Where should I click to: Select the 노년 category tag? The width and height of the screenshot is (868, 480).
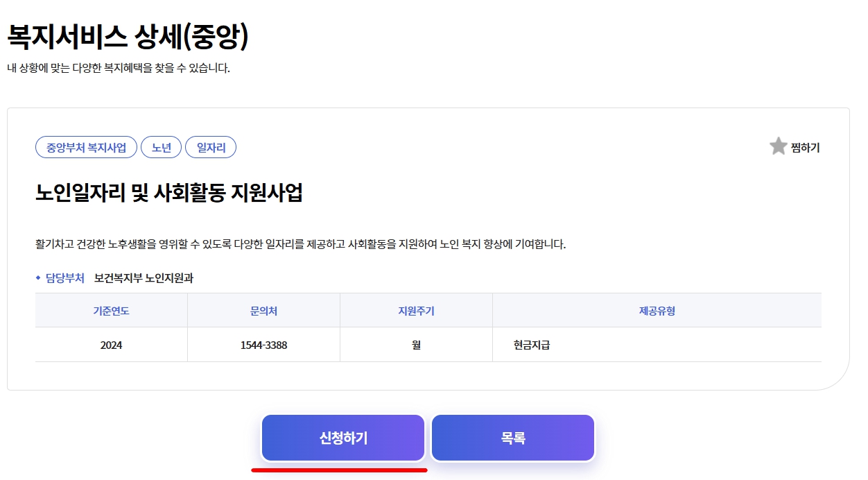(x=161, y=147)
